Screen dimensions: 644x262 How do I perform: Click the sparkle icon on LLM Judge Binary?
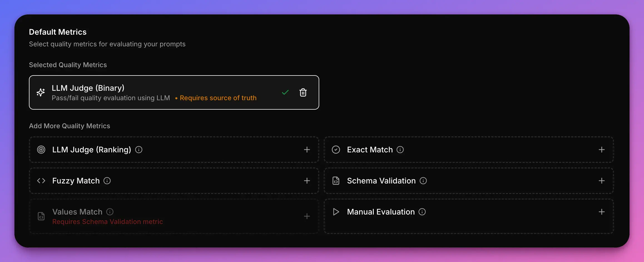[x=41, y=92]
